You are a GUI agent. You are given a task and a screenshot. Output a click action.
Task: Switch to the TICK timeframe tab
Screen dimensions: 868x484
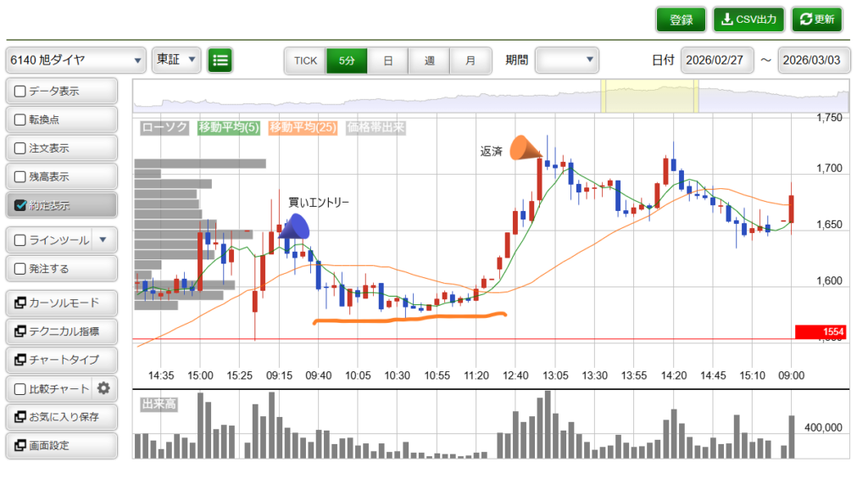[305, 60]
